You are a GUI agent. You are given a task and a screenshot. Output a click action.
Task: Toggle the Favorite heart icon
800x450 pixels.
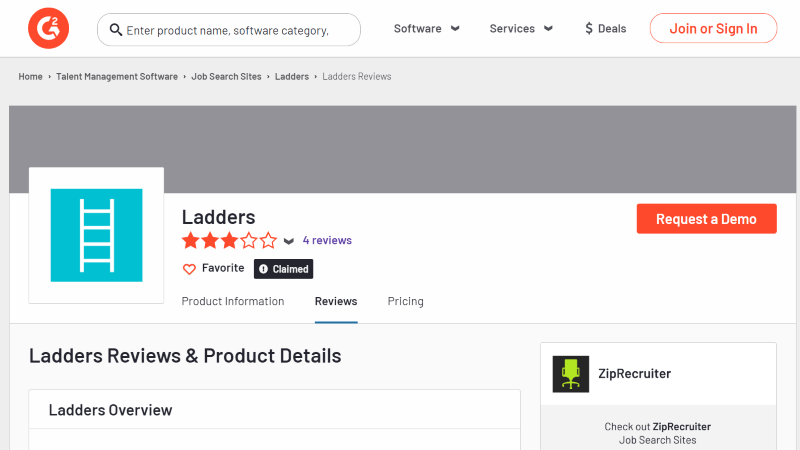189,269
